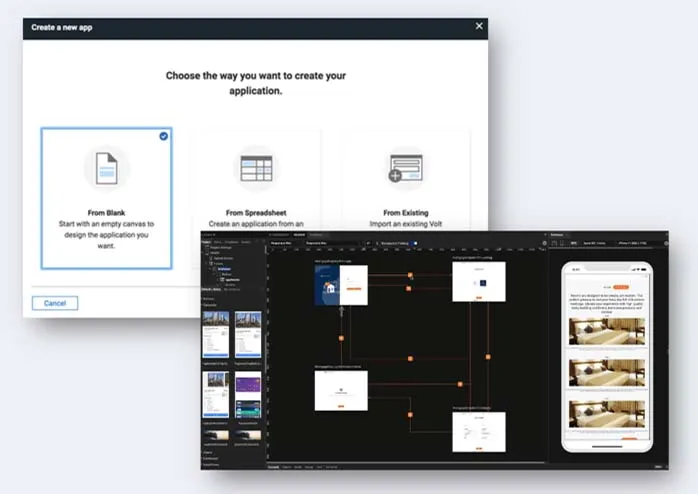
Task: Select first hotel template thumbnail in library
Action: coord(215,333)
